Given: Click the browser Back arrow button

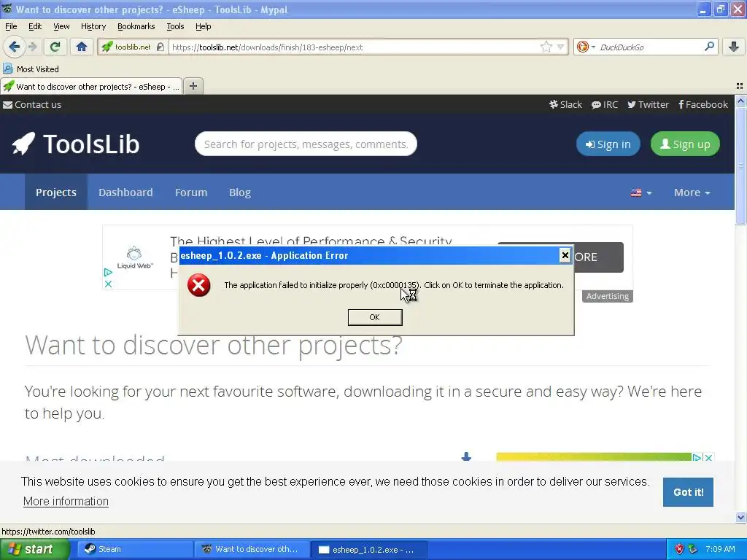Looking at the screenshot, I should click(x=14, y=47).
